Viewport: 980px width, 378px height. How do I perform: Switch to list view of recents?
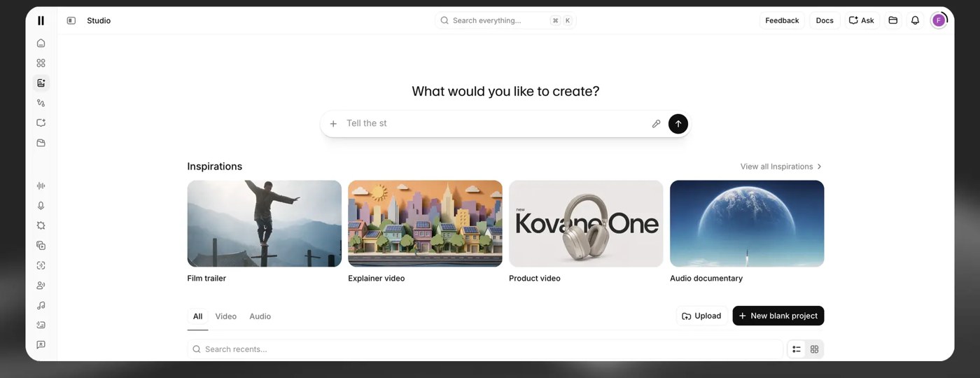coord(797,349)
